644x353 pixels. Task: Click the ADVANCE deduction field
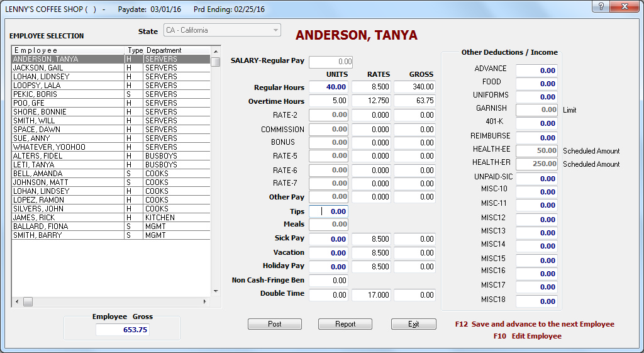pos(537,70)
